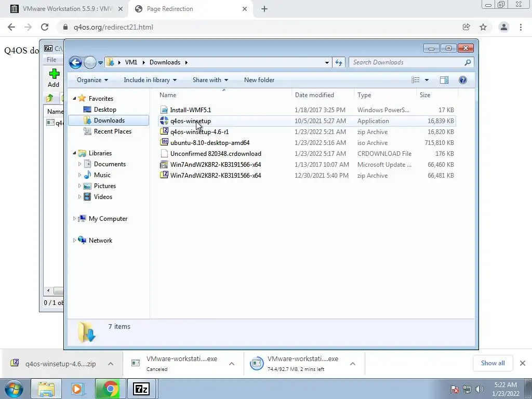Open Chrome three-dot menu

(x=521, y=27)
